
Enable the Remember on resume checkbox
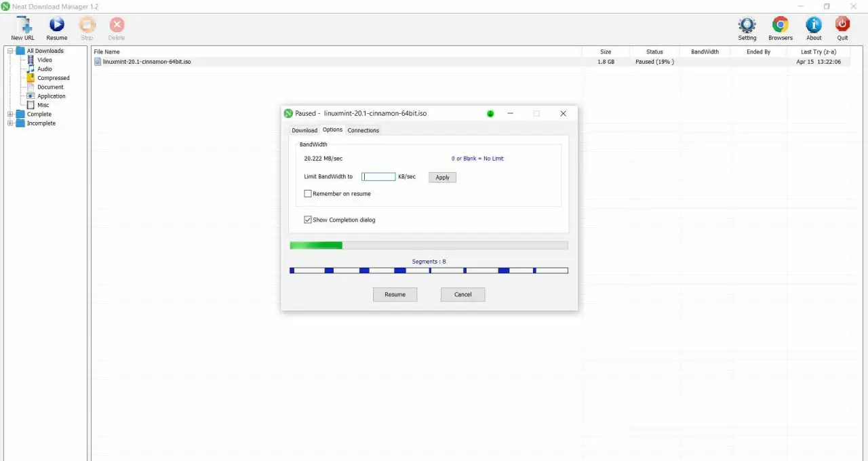point(308,193)
